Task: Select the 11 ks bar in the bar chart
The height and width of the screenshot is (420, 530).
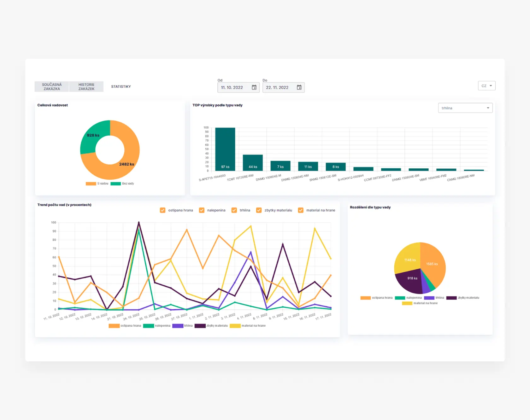Action: [x=308, y=166]
